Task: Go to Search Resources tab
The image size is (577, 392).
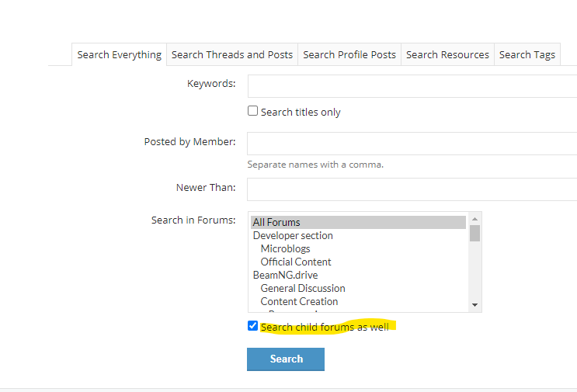Action: pos(447,55)
